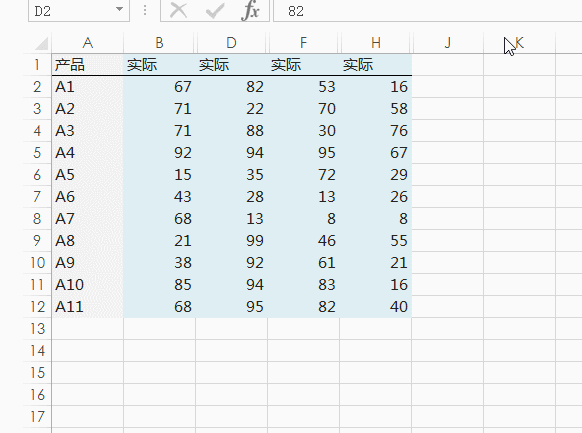This screenshot has height=433, width=582.
Task: Select the A11 product cell
Action: 88,307
